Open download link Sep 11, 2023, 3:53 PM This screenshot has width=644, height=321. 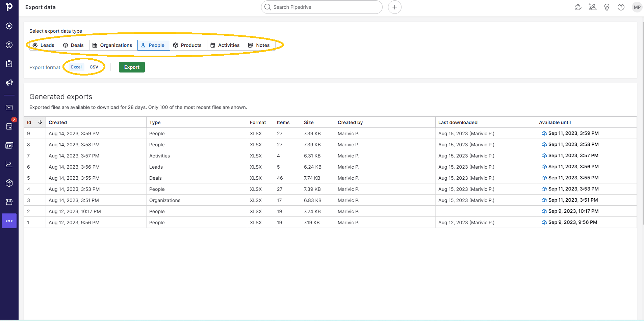tap(573, 189)
